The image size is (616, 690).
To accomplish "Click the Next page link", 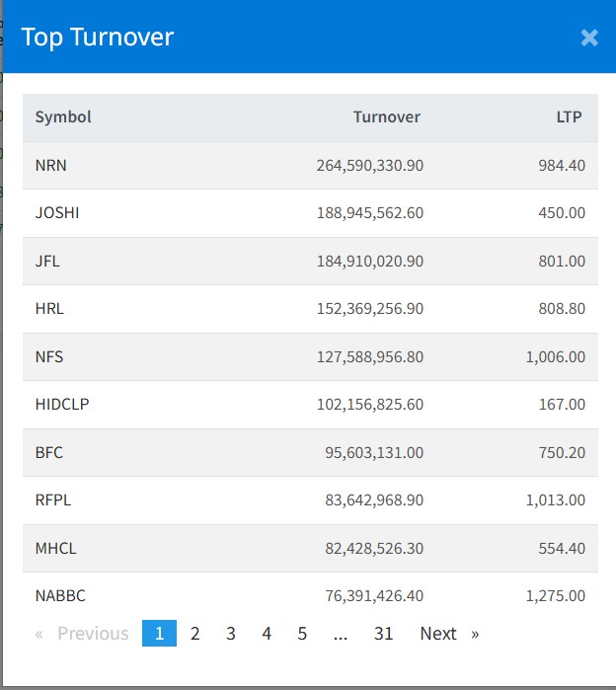I will point(448,634).
